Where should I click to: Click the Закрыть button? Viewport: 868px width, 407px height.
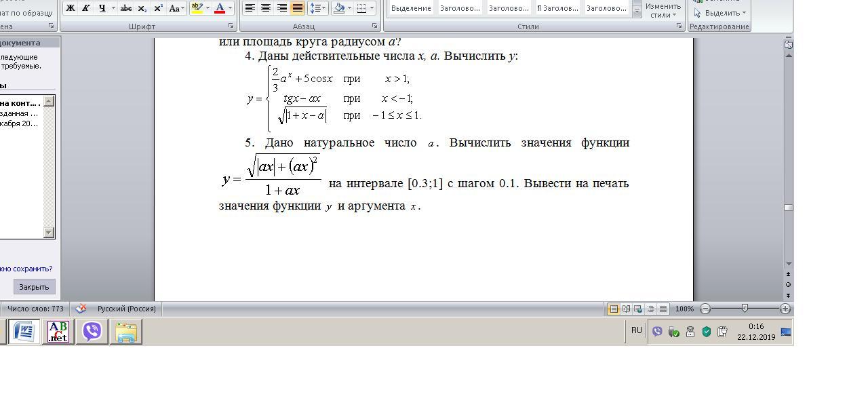click(34, 287)
